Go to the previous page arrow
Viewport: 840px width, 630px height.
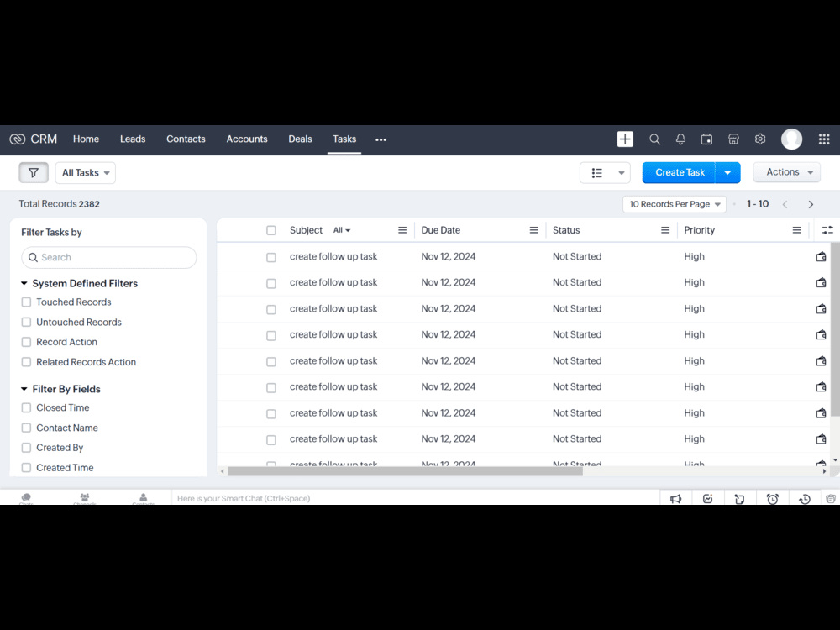(x=785, y=204)
